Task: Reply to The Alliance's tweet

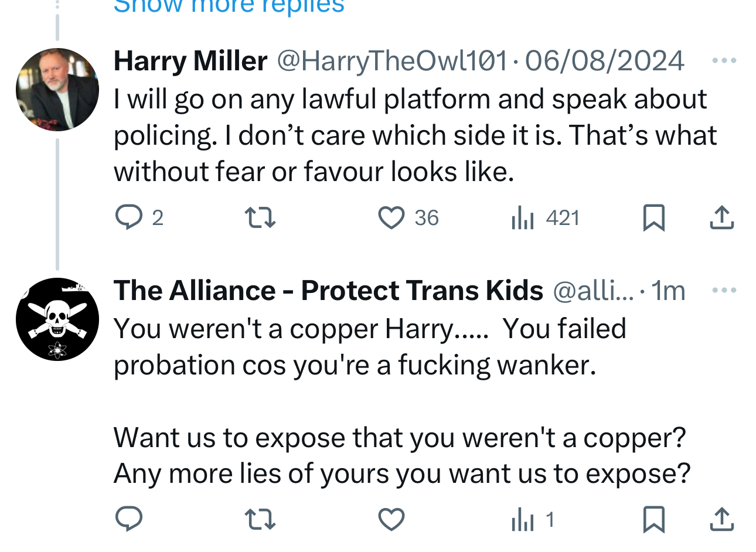Action: [x=129, y=519]
